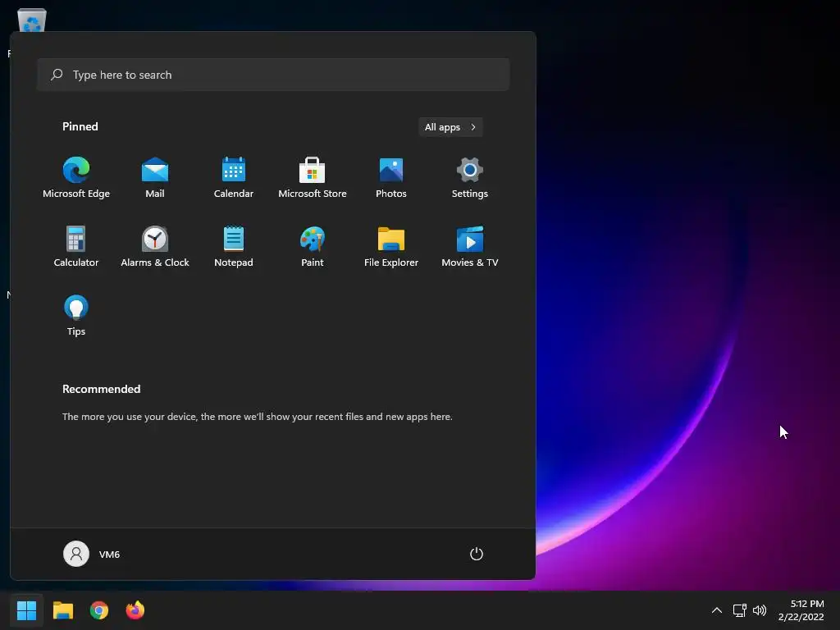840x630 pixels.
Task: Launch Notepad
Action: (x=234, y=247)
